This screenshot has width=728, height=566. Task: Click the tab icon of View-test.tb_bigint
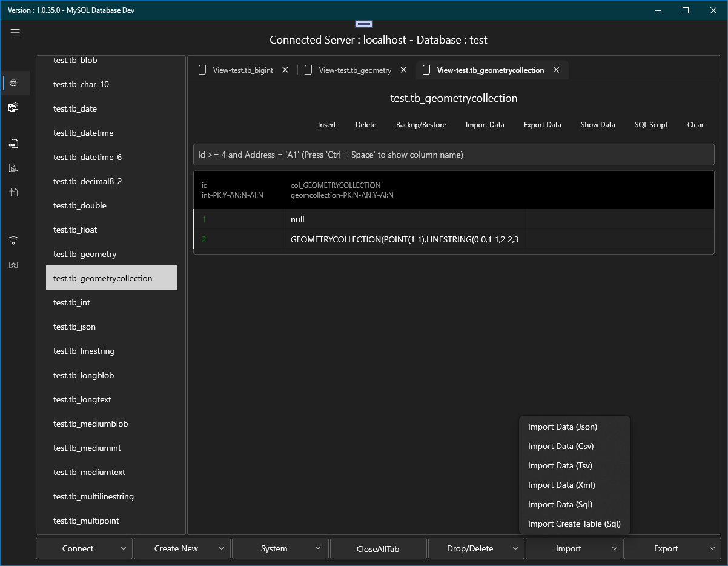[x=203, y=70]
